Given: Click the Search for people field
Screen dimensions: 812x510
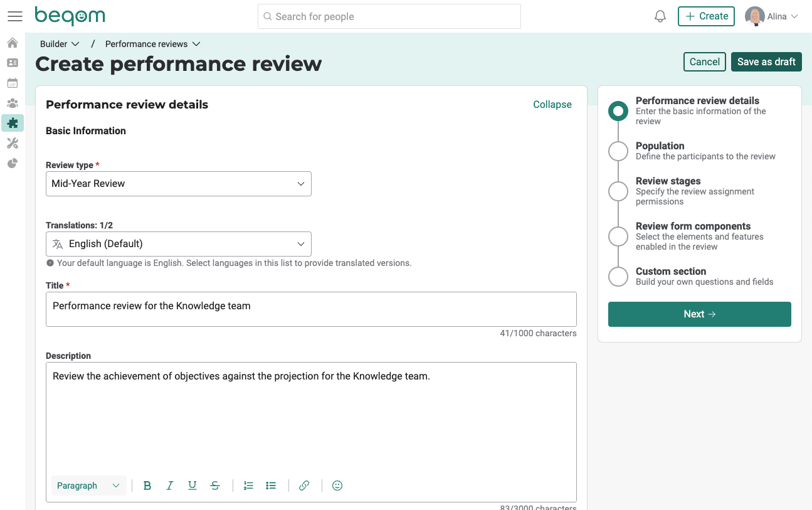Looking at the screenshot, I should [389, 16].
